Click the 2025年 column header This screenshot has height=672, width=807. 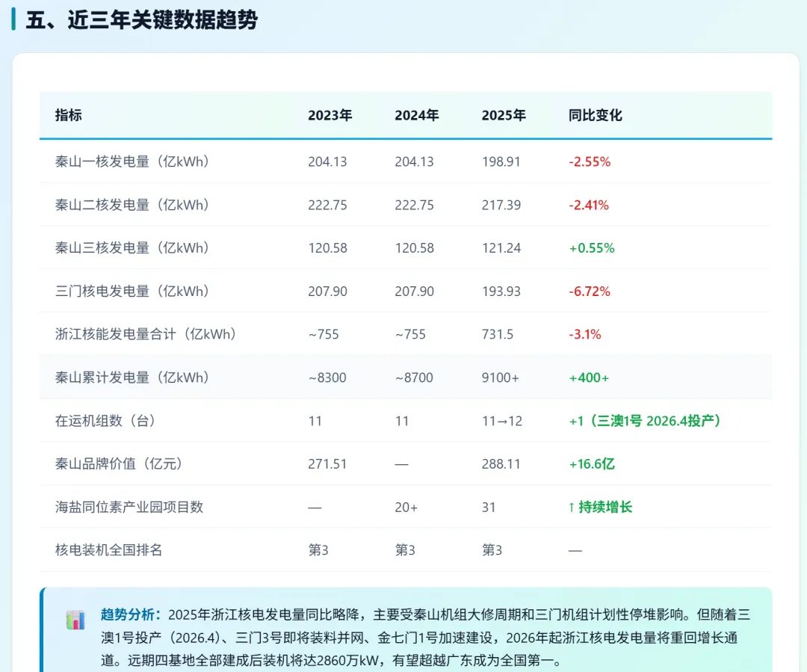[x=504, y=115]
